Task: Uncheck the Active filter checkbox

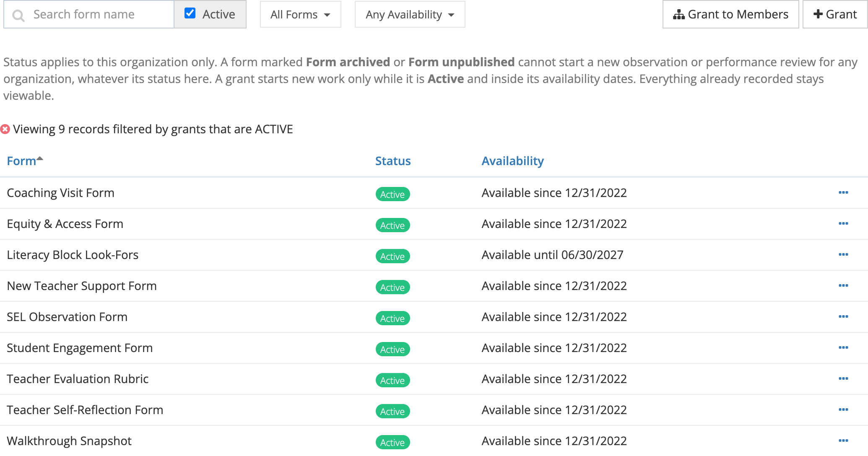Action: (x=190, y=13)
